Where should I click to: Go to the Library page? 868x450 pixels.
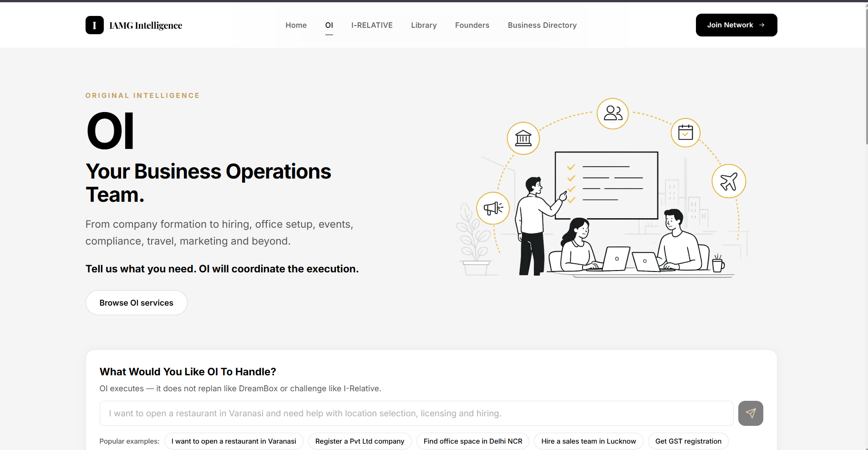(x=424, y=25)
